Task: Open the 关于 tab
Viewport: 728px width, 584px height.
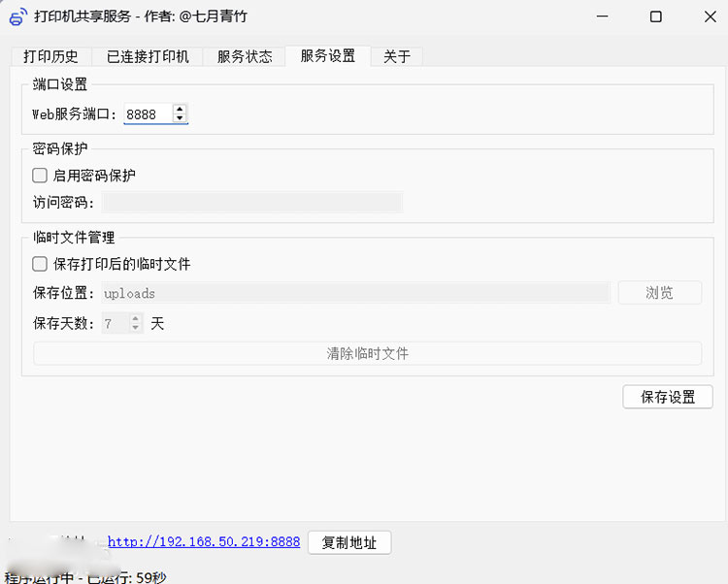Action: point(396,56)
